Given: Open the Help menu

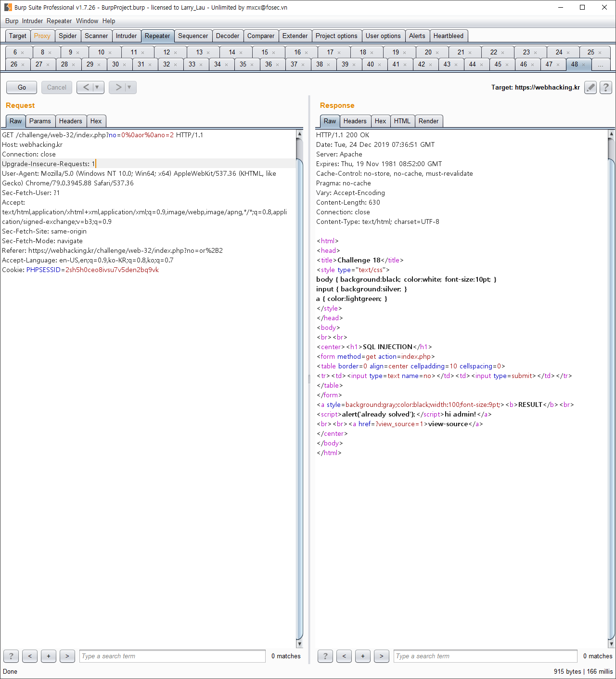Looking at the screenshot, I should click(109, 21).
